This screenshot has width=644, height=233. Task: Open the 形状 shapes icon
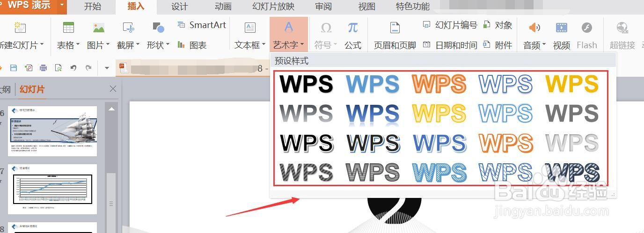click(158, 28)
